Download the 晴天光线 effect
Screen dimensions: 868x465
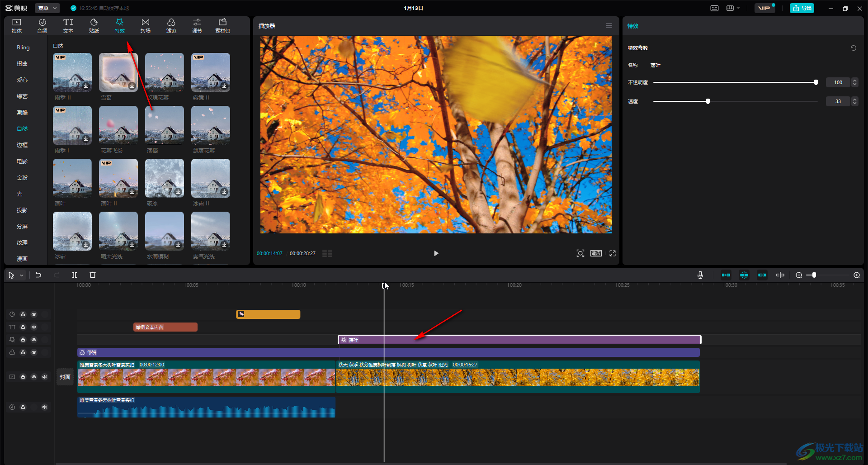point(132,244)
